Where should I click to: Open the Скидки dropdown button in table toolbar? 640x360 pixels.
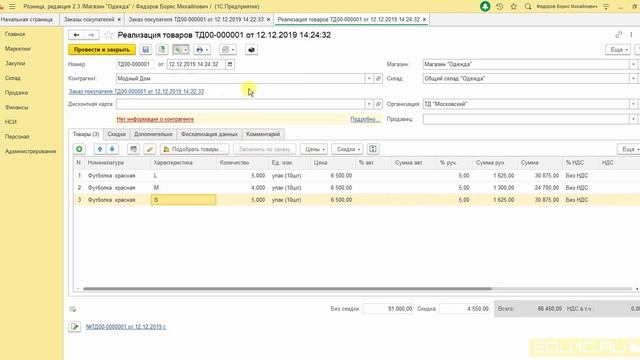tap(347, 149)
